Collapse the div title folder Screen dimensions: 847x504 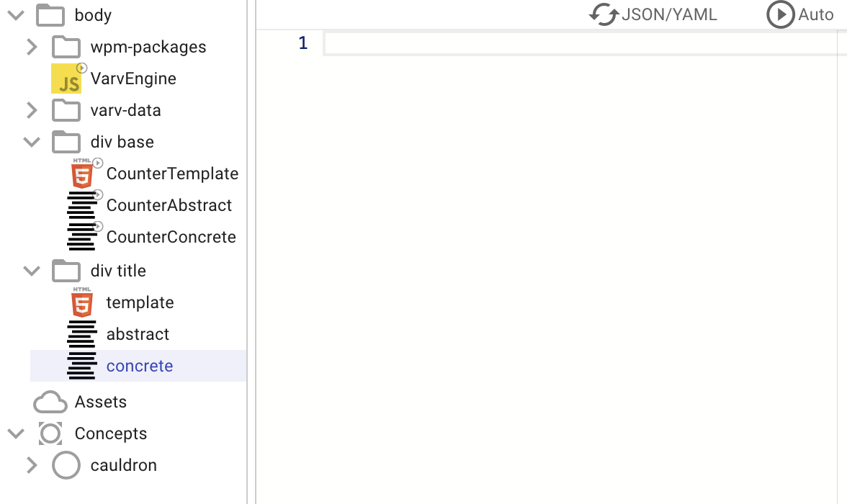[x=32, y=271]
